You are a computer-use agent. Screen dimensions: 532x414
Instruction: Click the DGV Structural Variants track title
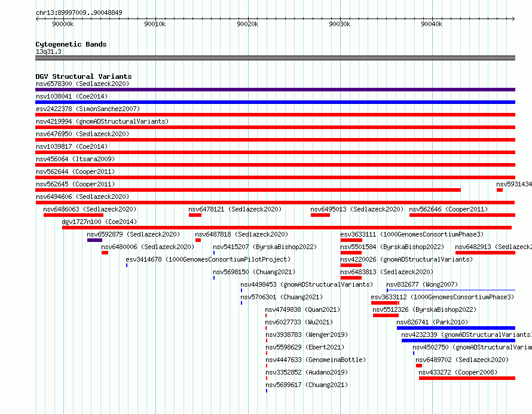84,76
